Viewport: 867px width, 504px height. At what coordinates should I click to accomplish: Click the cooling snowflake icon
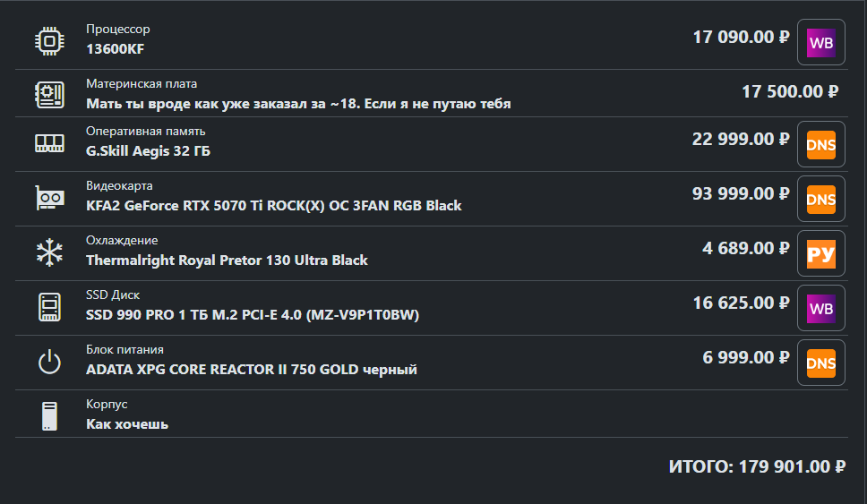click(x=49, y=252)
